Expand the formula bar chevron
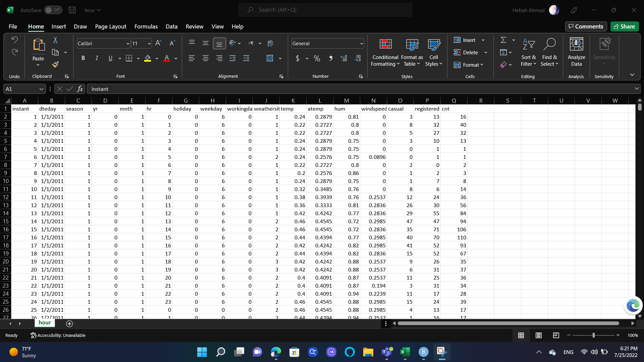644x362 pixels. coord(636,89)
